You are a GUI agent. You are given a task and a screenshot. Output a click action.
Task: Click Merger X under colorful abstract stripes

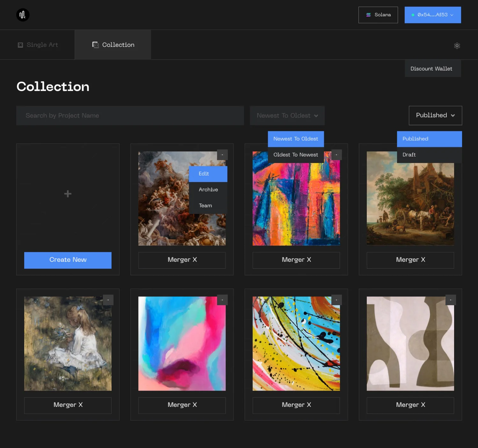[296, 260]
